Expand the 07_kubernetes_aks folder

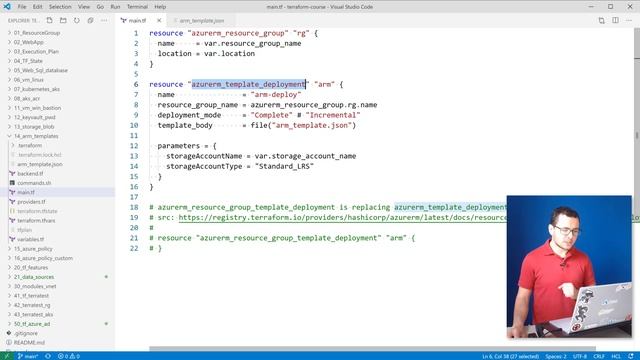click(x=37, y=89)
